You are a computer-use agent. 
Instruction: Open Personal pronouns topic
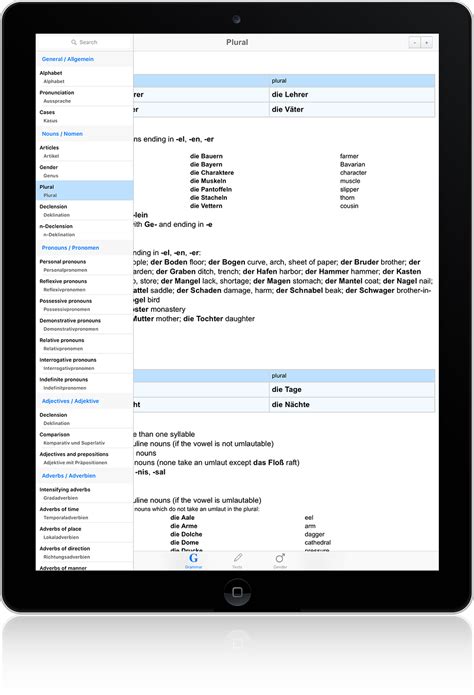click(84, 266)
